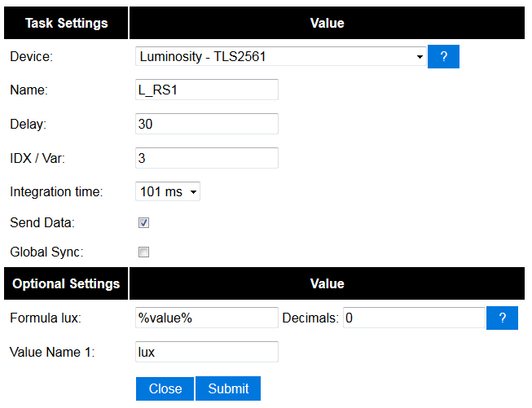The width and height of the screenshot is (532, 408).
Task: Open the Integration time dropdown
Action: coord(168,191)
